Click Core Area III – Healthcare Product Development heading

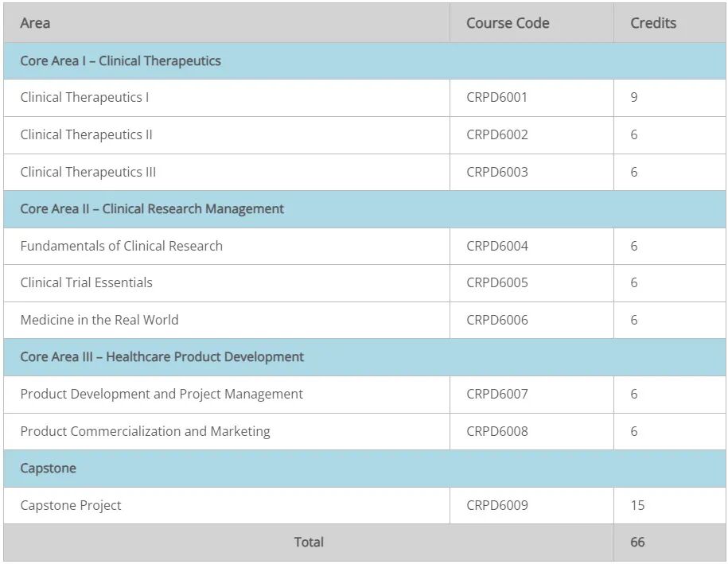162,356
